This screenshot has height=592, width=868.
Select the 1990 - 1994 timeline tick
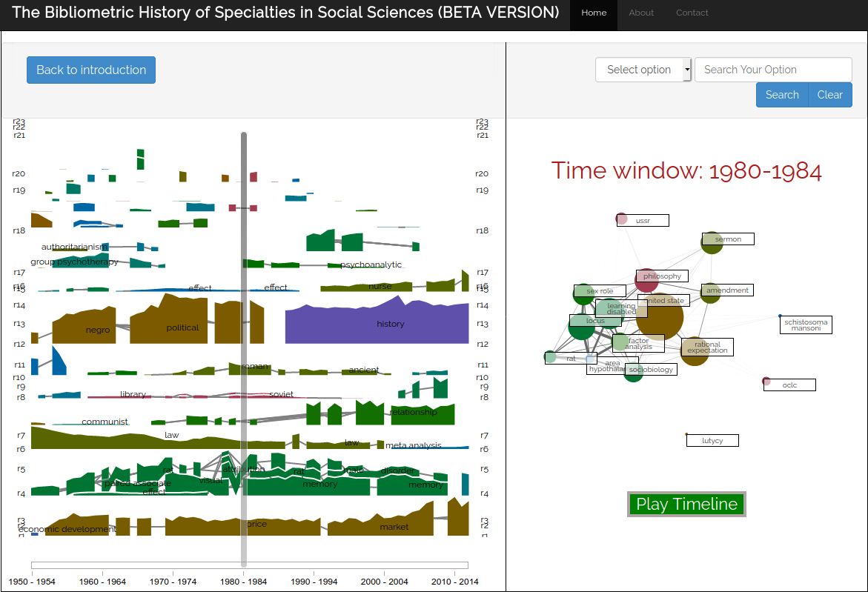pyautogui.click(x=314, y=582)
